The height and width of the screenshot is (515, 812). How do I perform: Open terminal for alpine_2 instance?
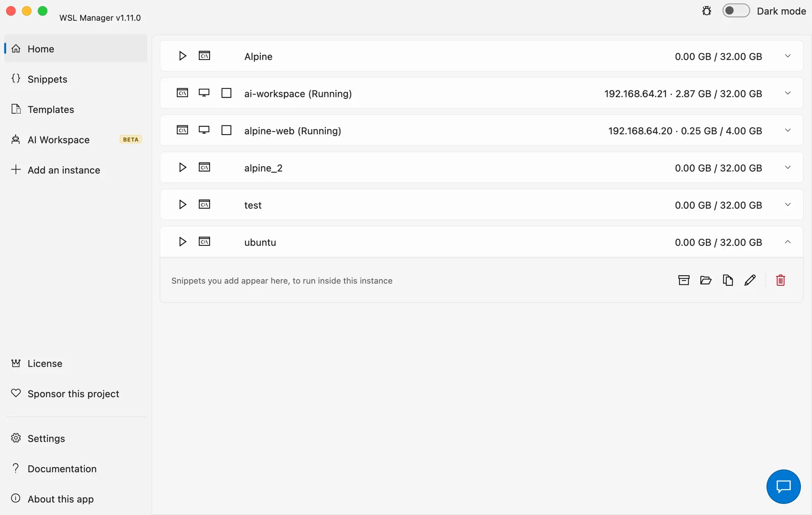(x=205, y=167)
